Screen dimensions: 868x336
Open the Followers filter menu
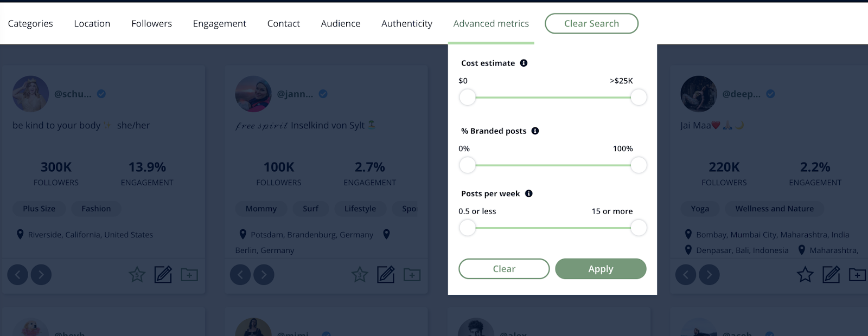pyautogui.click(x=151, y=23)
